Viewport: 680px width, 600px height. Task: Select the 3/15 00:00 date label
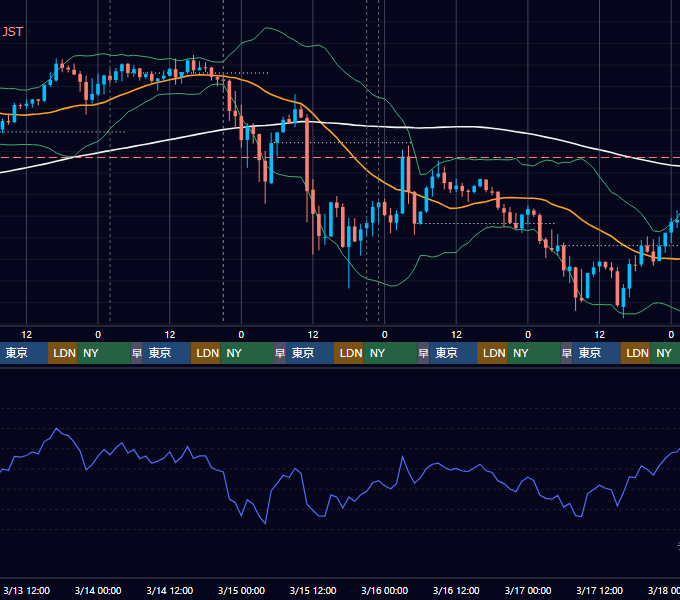241,590
